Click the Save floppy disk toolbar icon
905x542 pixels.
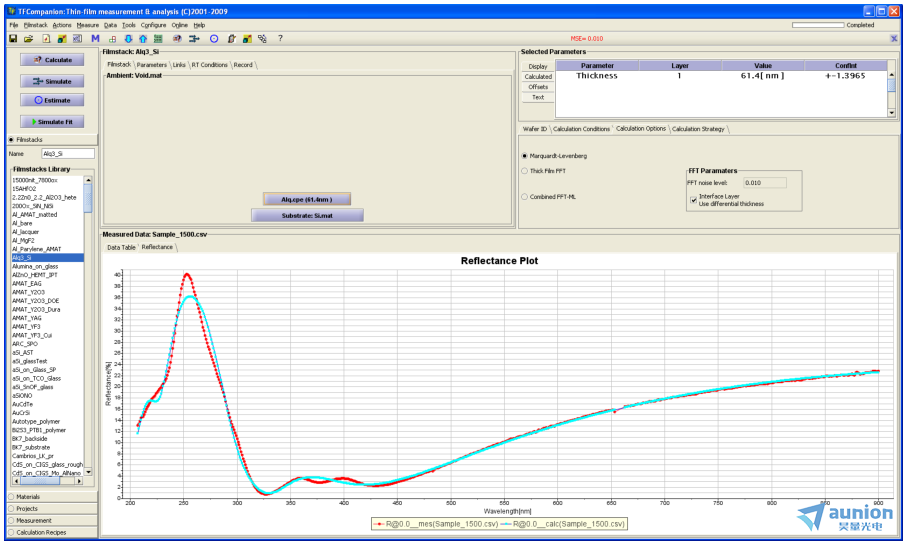13,39
